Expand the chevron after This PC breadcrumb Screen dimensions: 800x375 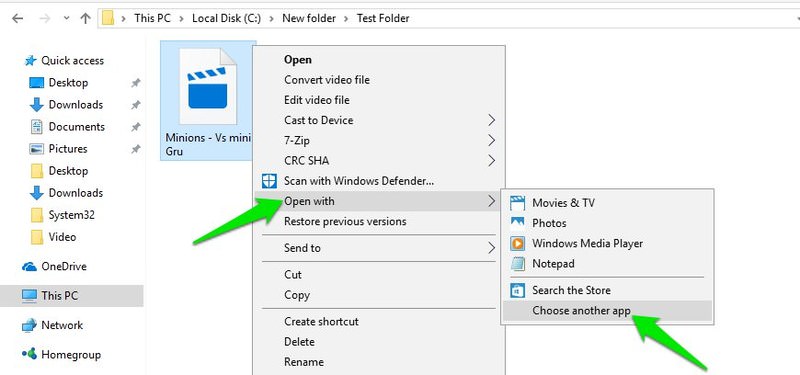(x=181, y=18)
